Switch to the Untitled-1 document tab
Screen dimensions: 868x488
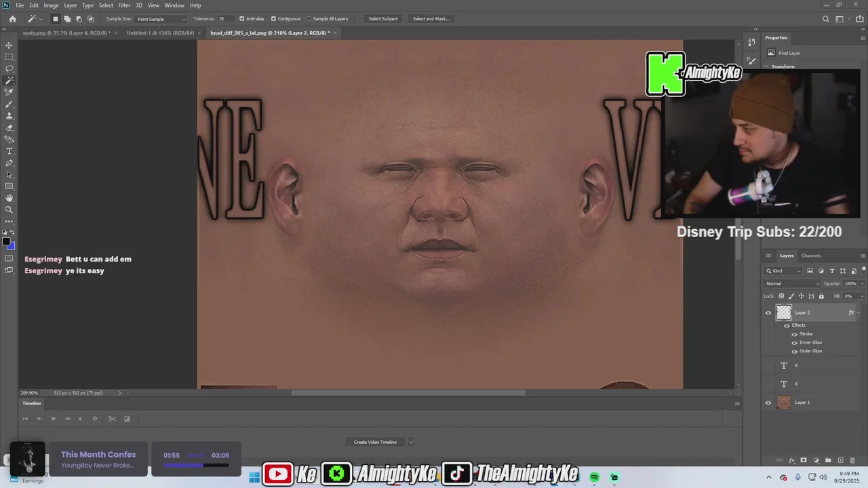(x=161, y=33)
